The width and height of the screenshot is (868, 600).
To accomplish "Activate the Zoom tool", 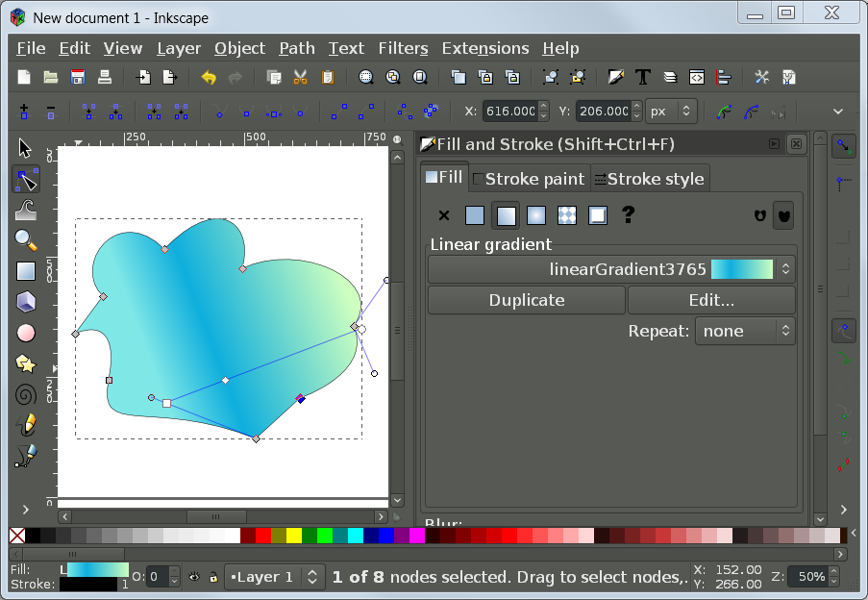I will point(24,239).
